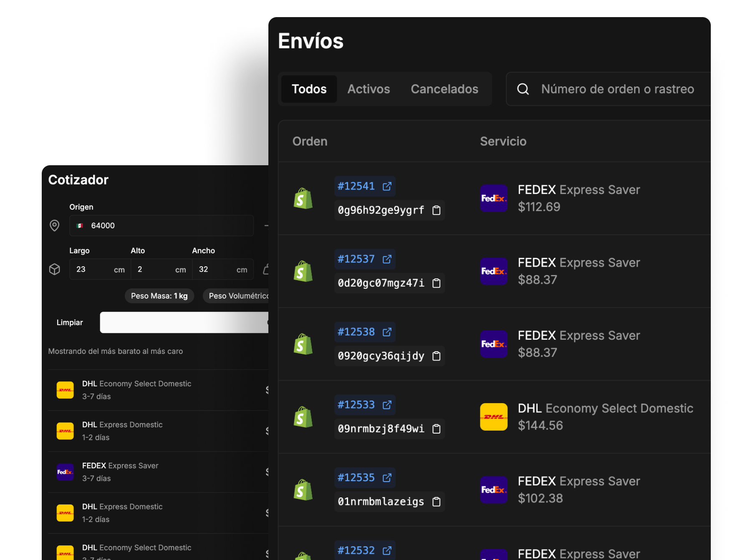This screenshot has height=560, width=730.
Task: Click location pin icon beside Origen
Action: pyautogui.click(x=55, y=225)
